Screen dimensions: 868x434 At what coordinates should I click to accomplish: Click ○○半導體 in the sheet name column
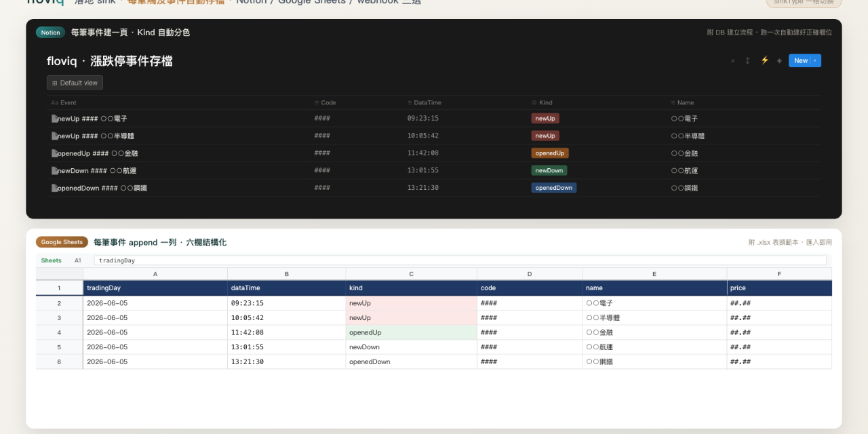pyautogui.click(x=654, y=318)
